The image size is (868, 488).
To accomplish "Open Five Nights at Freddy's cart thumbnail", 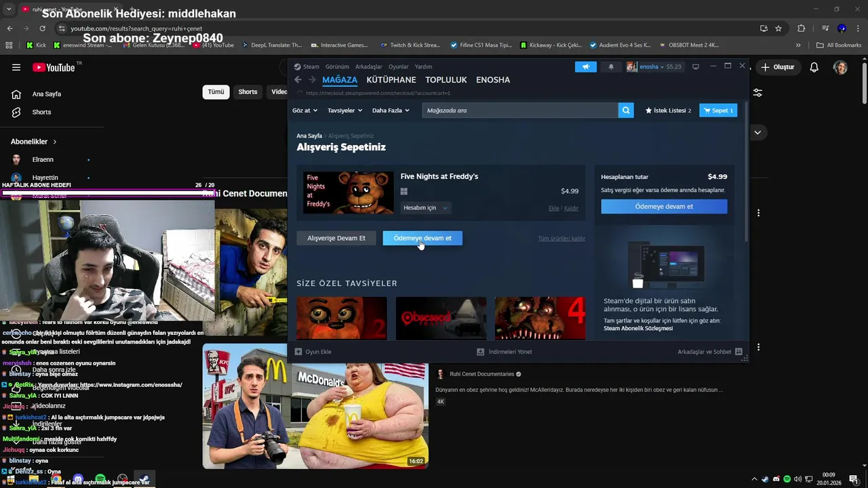I will point(349,192).
